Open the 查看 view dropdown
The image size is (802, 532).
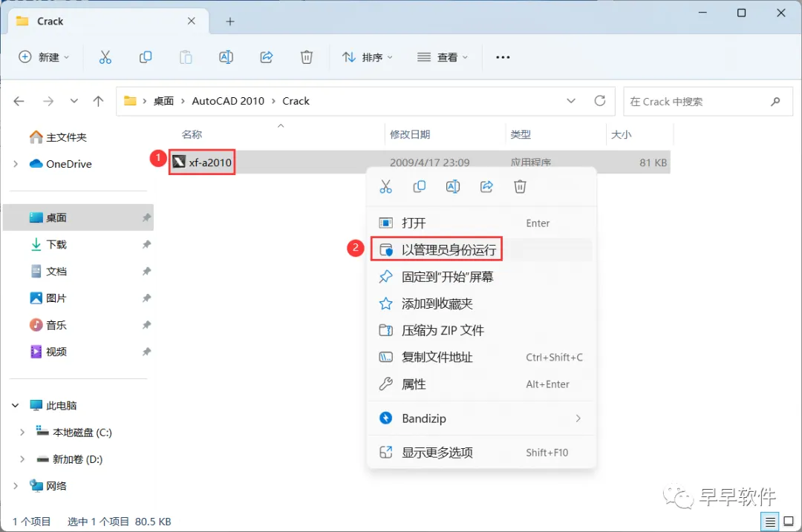[x=443, y=57]
